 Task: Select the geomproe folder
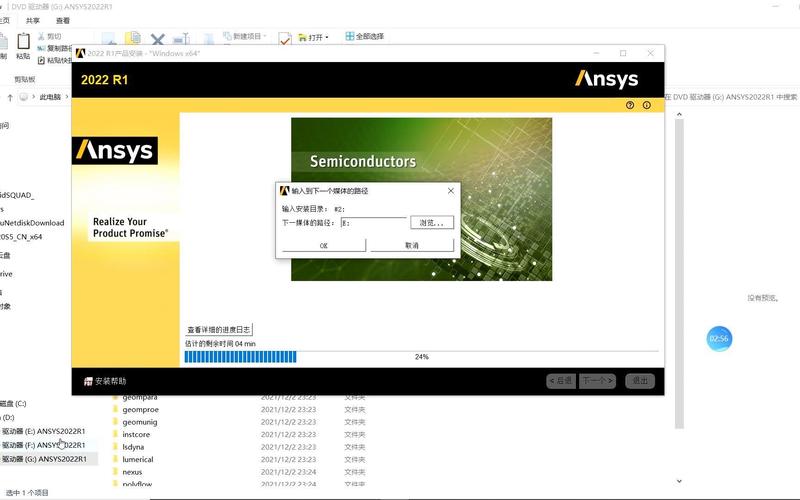(140, 410)
